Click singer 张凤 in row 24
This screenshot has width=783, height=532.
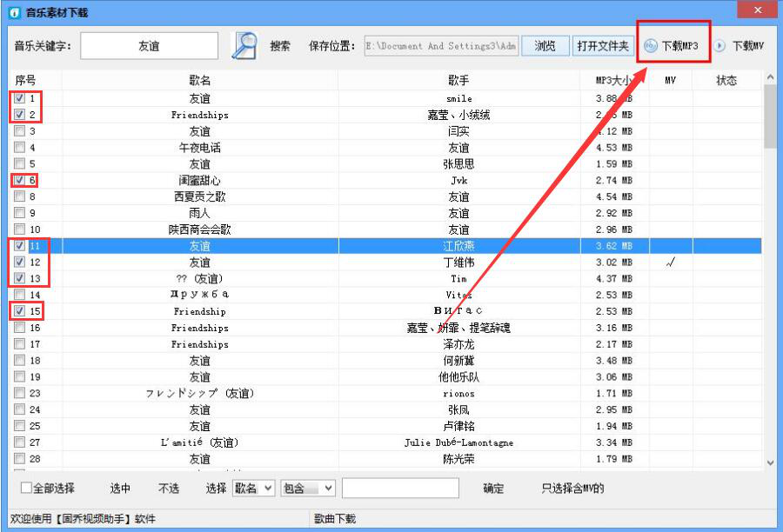pos(458,409)
